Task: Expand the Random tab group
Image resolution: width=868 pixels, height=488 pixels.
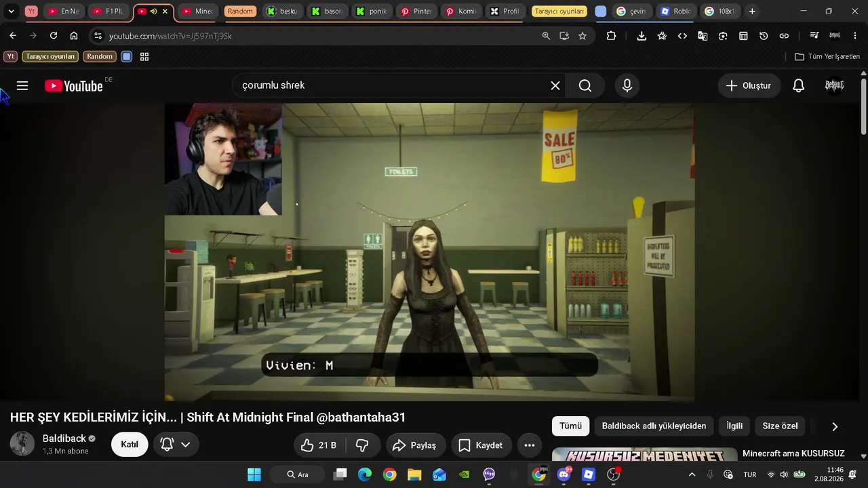Action: 240,12
